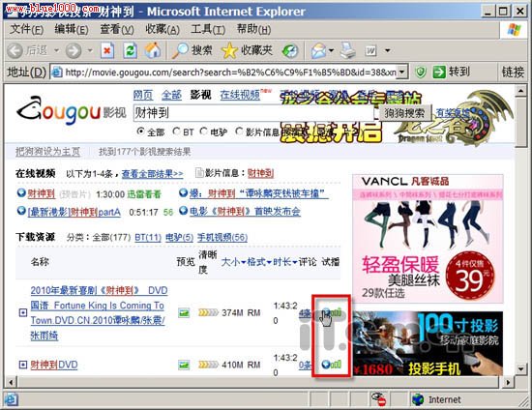The height and width of the screenshot is (410, 532).
Task: Click the Print toolbar icon
Action: click(347, 50)
